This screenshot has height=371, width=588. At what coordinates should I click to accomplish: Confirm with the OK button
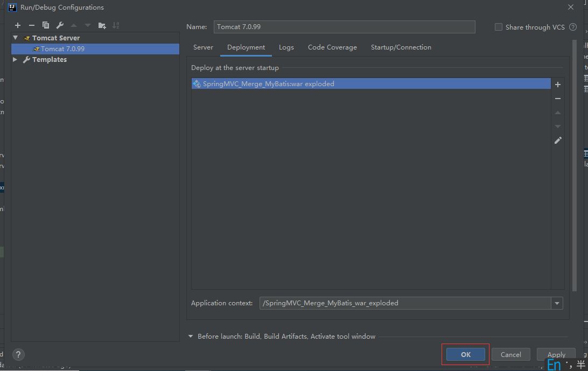tap(465, 354)
